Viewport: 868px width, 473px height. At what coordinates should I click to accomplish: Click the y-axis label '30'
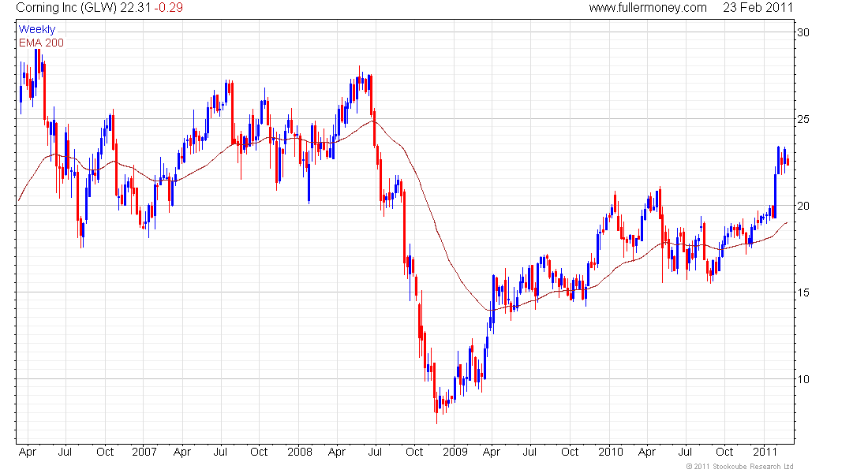(803, 32)
